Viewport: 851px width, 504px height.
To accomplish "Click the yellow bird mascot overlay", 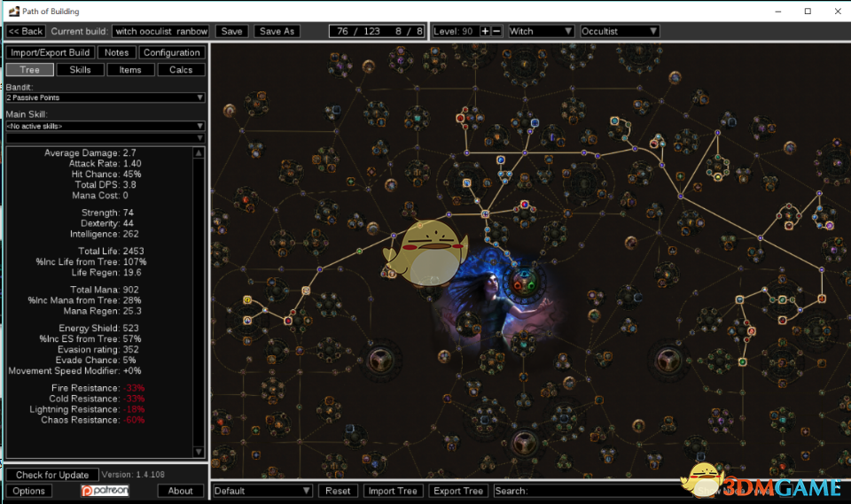I will [x=417, y=253].
